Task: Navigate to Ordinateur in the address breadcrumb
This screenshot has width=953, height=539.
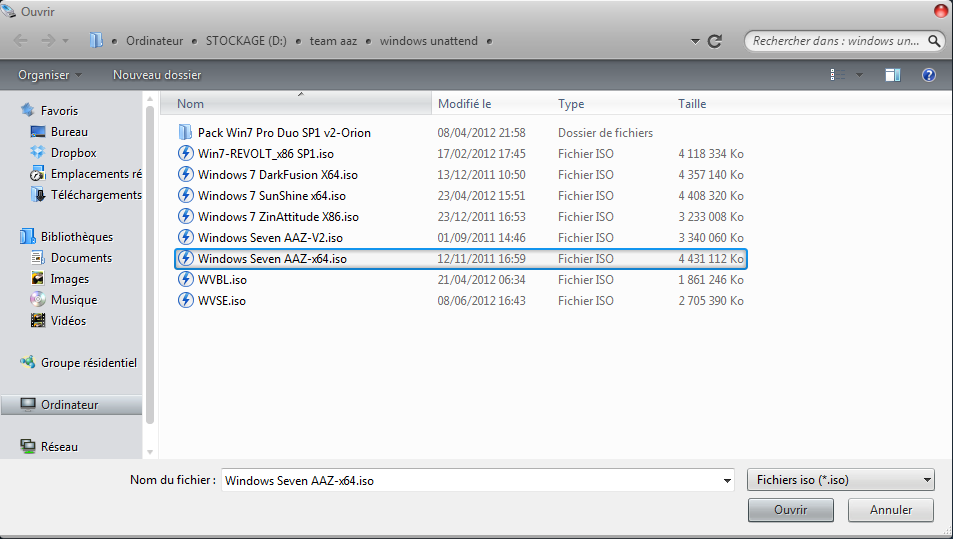Action: click(x=154, y=41)
